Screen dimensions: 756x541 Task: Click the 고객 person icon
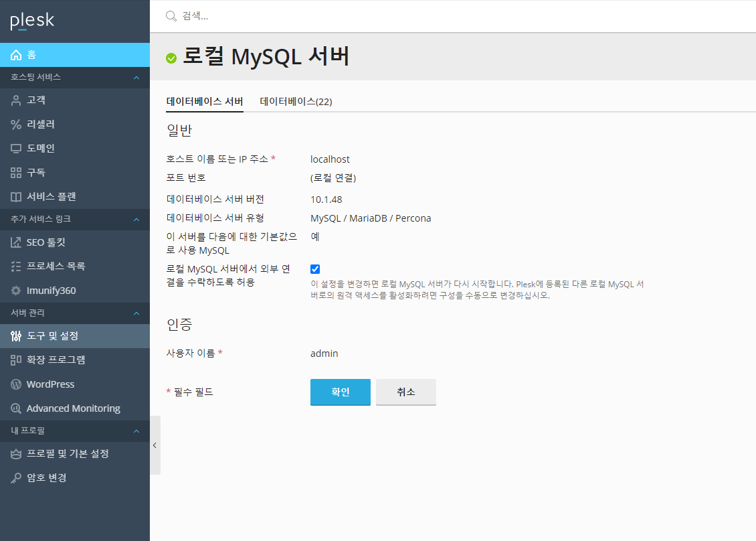click(16, 100)
